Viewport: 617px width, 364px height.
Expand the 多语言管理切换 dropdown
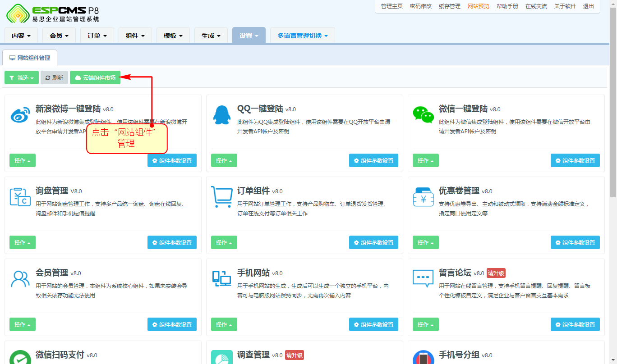[303, 36]
